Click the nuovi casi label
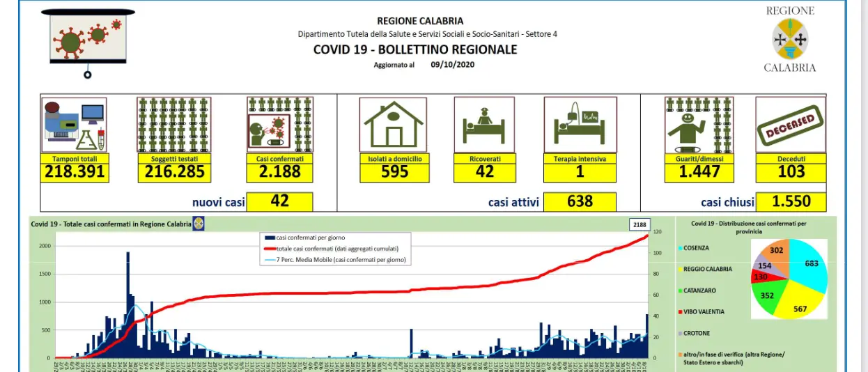This screenshot has height=372, width=868. click(x=219, y=202)
